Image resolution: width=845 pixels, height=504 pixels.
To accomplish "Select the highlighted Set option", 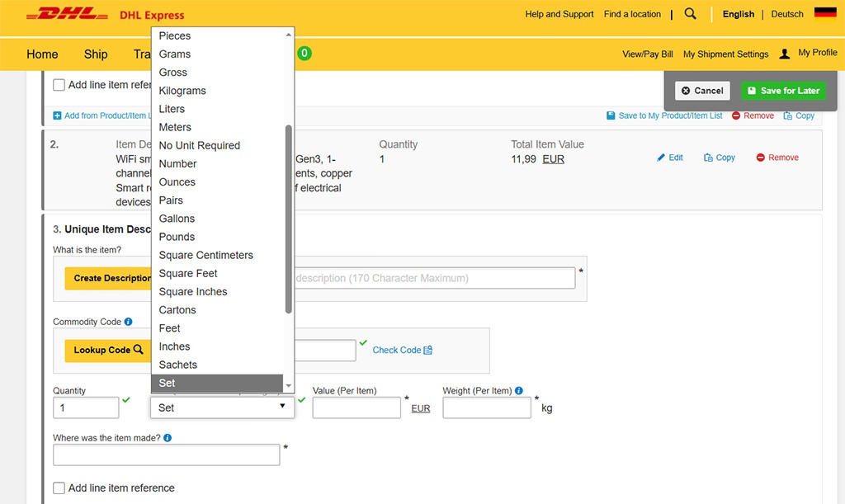I will click(218, 383).
